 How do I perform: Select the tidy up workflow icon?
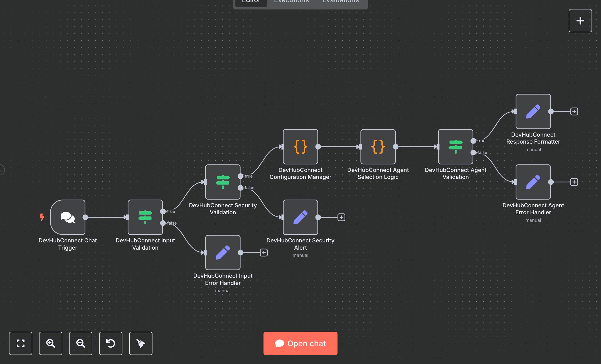(141, 343)
